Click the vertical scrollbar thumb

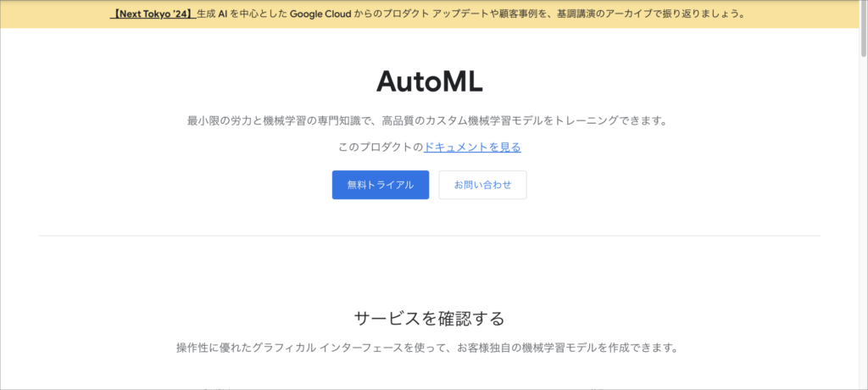864,29
